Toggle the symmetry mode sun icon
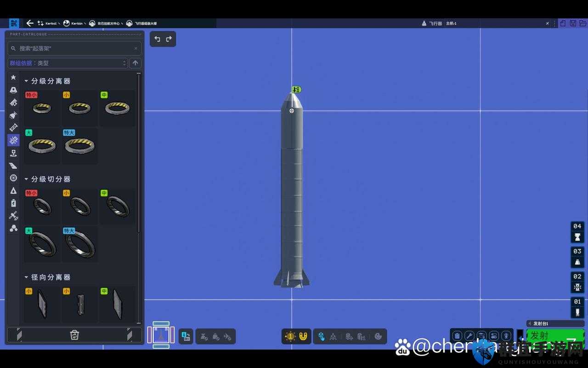This screenshot has width=588, height=368. pos(290,336)
